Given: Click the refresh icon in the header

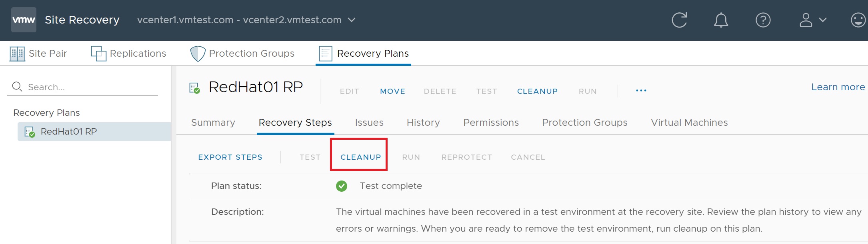Looking at the screenshot, I should pos(679,20).
